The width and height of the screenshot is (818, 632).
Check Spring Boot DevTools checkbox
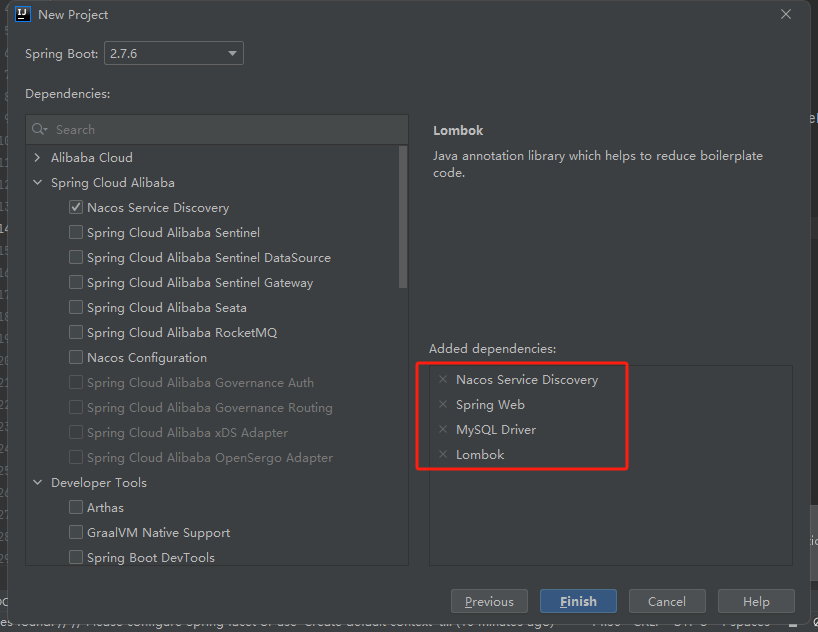[76, 557]
